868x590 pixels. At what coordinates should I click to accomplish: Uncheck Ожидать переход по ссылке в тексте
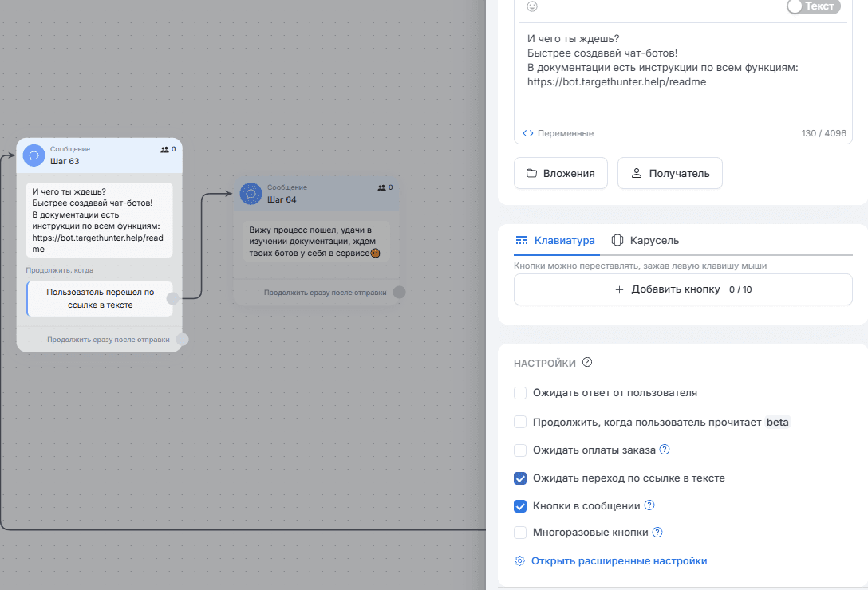(x=520, y=478)
